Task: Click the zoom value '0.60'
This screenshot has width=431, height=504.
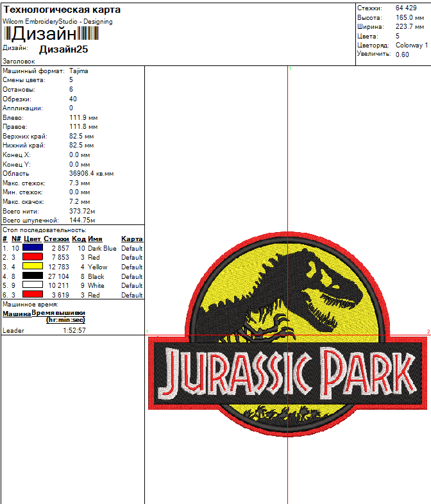Action: coord(402,55)
